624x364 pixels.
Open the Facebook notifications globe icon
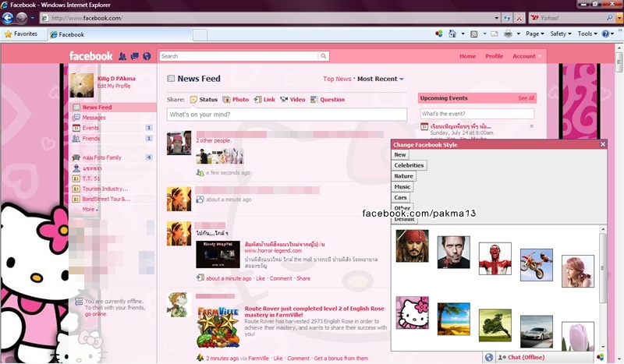click(x=147, y=56)
